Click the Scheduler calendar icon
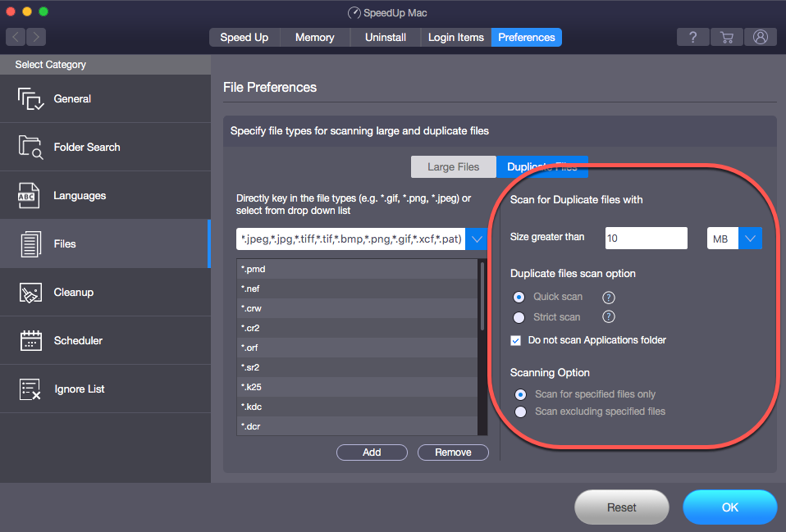Viewport: 786px width, 532px height. point(30,341)
